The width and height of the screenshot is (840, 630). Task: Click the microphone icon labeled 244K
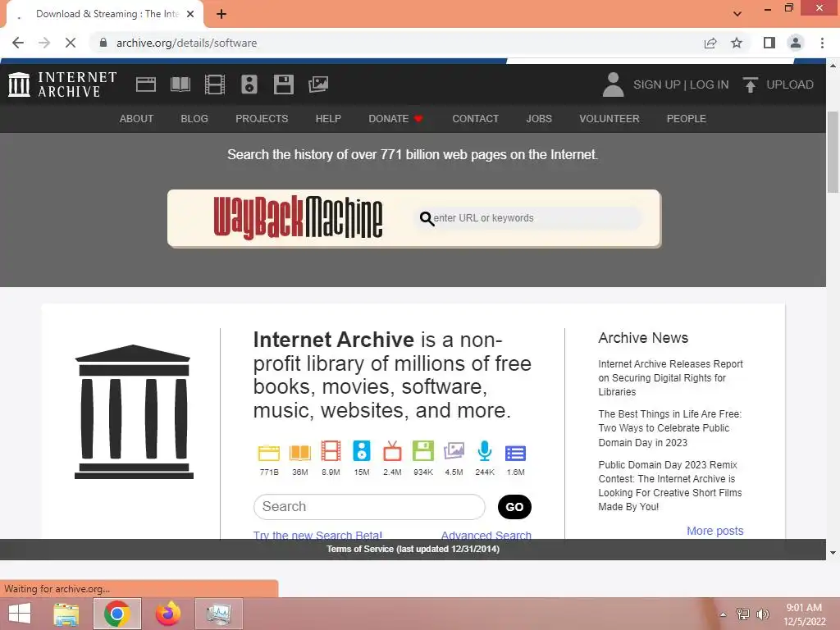point(484,451)
